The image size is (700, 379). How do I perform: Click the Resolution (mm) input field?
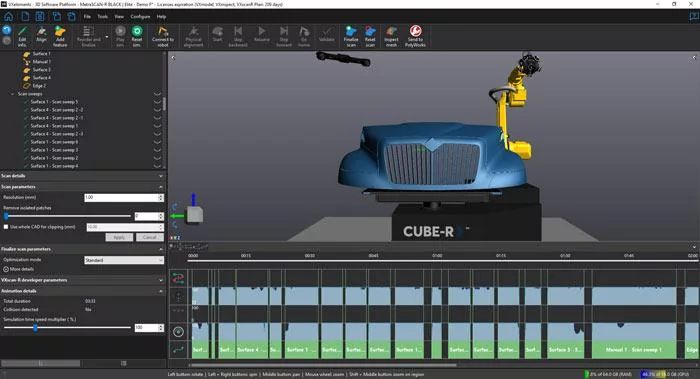[121, 197]
